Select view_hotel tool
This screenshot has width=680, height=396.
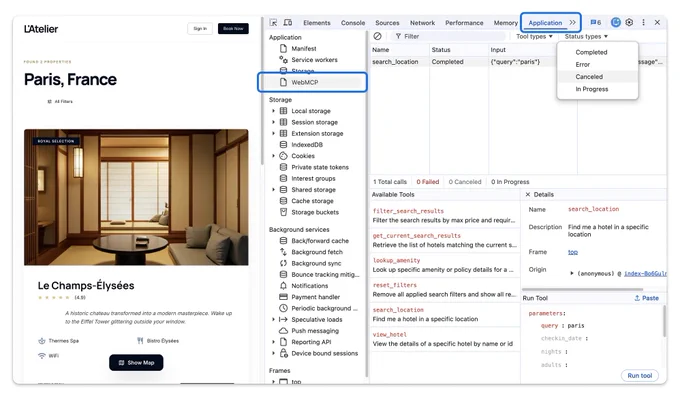(x=444, y=339)
